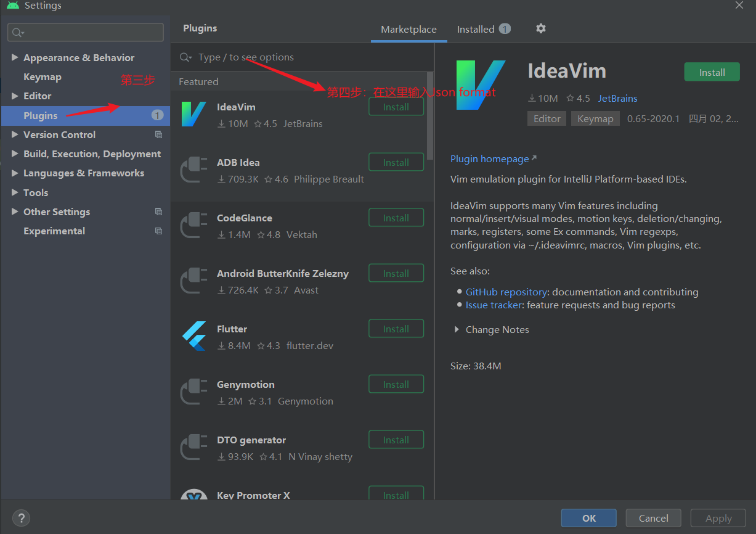Open the plugins gear settings menu
Image resolution: width=756 pixels, height=534 pixels.
tap(541, 28)
